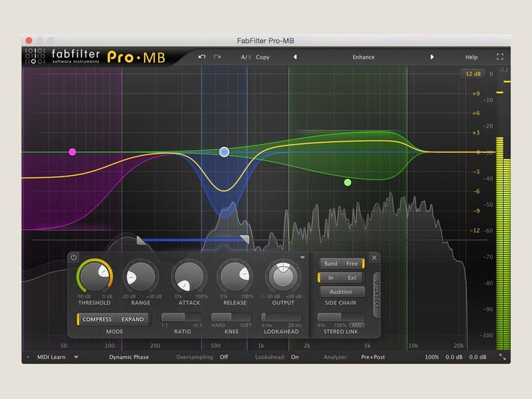Go to previous preset arrow
532x399 pixels.
[295, 57]
